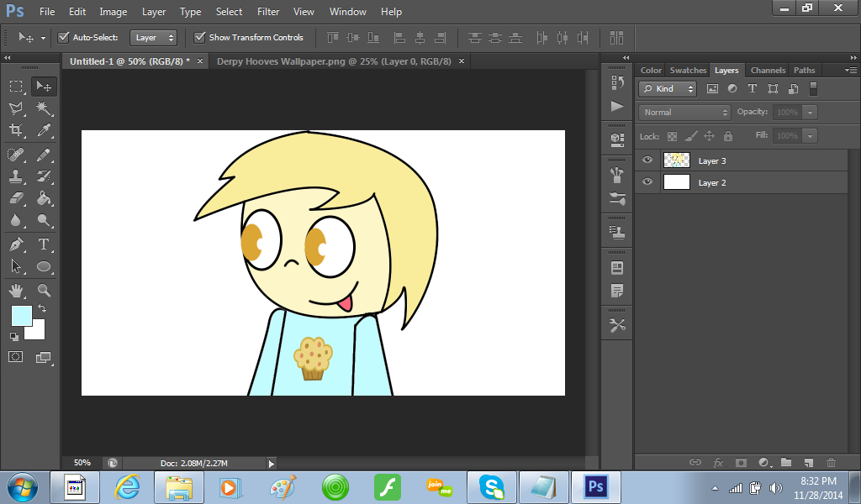
Task: Select the Paint Bucket tool
Action: 44,198
